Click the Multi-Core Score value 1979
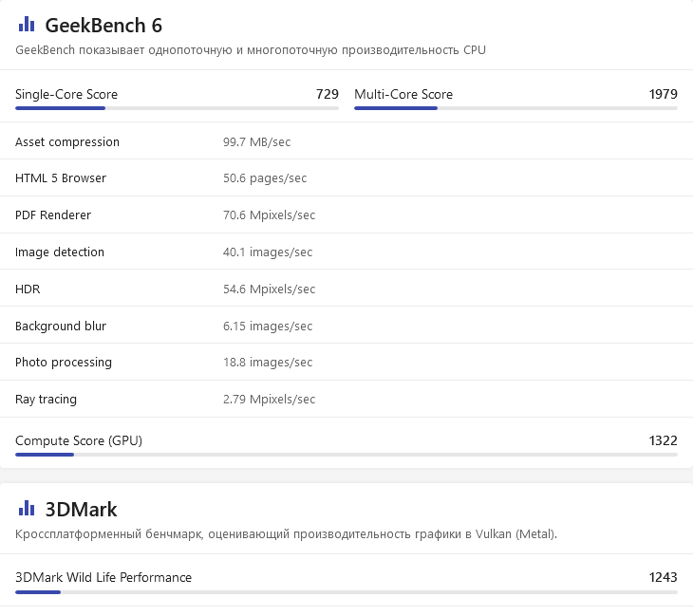This screenshot has height=616, width=693. 663,94
